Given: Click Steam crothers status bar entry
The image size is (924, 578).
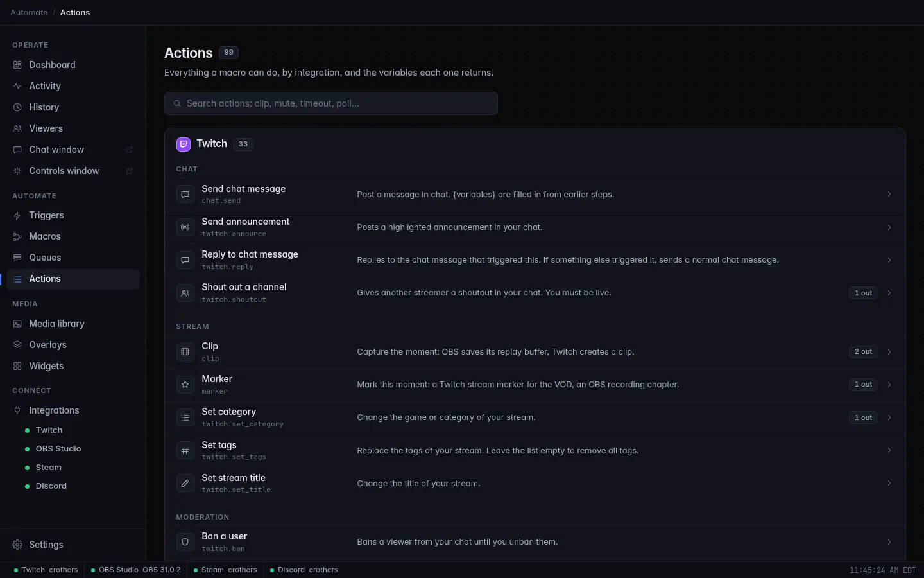Looking at the screenshot, I should click(225, 570).
